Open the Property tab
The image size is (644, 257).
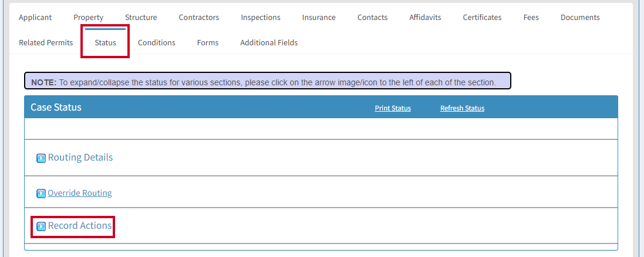88,17
